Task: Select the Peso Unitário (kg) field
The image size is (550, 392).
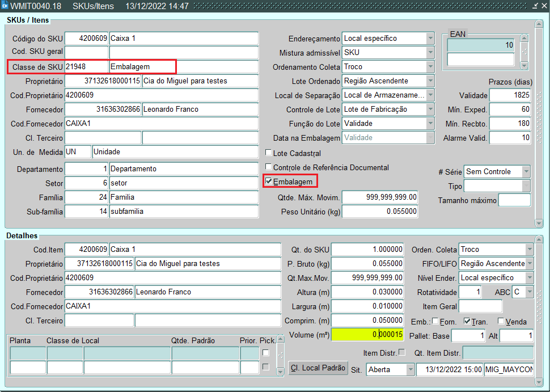Action: pyautogui.click(x=380, y=212)
